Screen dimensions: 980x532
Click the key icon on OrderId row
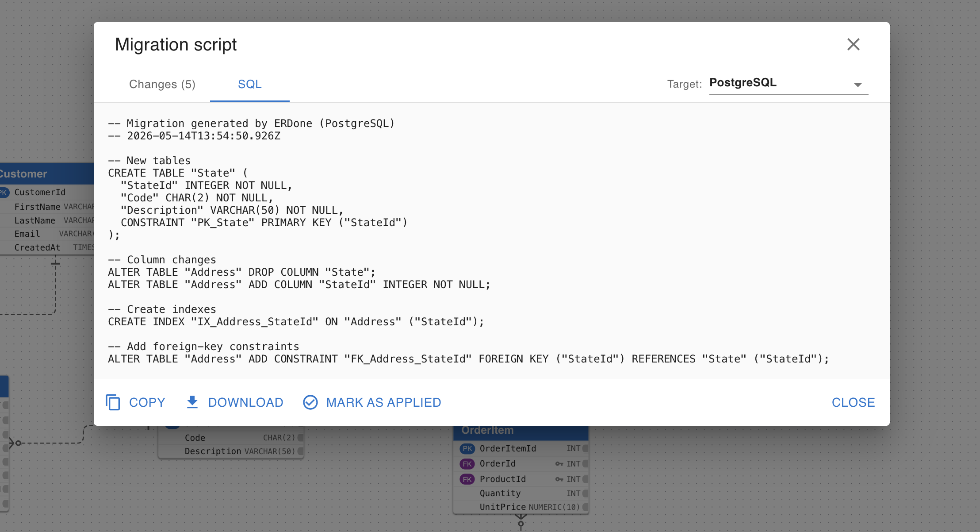[559, 464]
